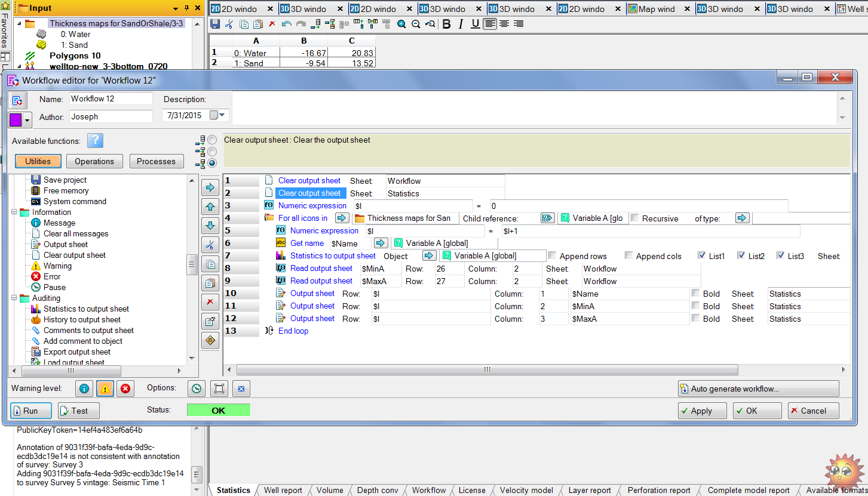The width and height of the screenshot is (868, 496).
Task: Click the blue X option button
Action: 241,389
